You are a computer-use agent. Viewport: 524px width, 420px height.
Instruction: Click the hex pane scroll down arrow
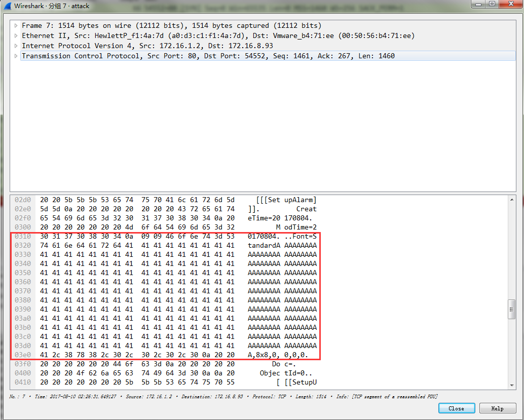(x=511, y=385)
